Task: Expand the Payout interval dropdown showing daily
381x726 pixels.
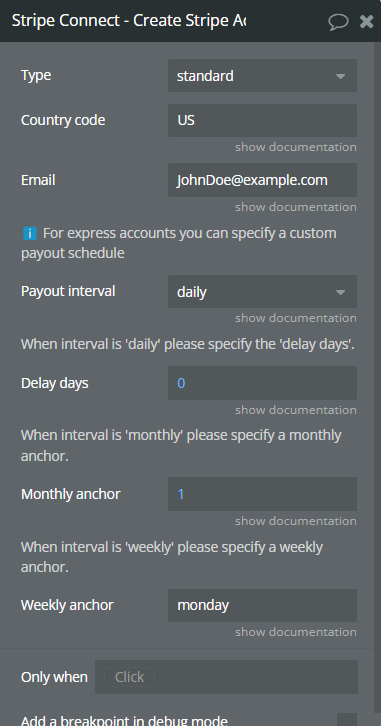Action: pyautogui.click(x=262, y=292)
